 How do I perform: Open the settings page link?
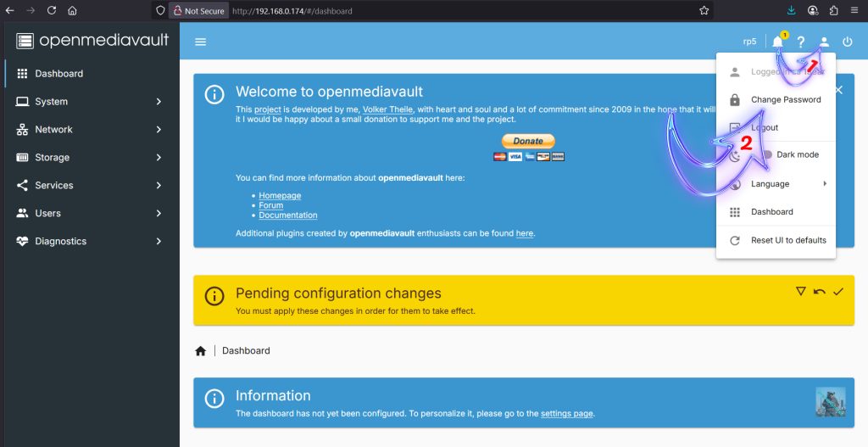click(x=566, y=414)
